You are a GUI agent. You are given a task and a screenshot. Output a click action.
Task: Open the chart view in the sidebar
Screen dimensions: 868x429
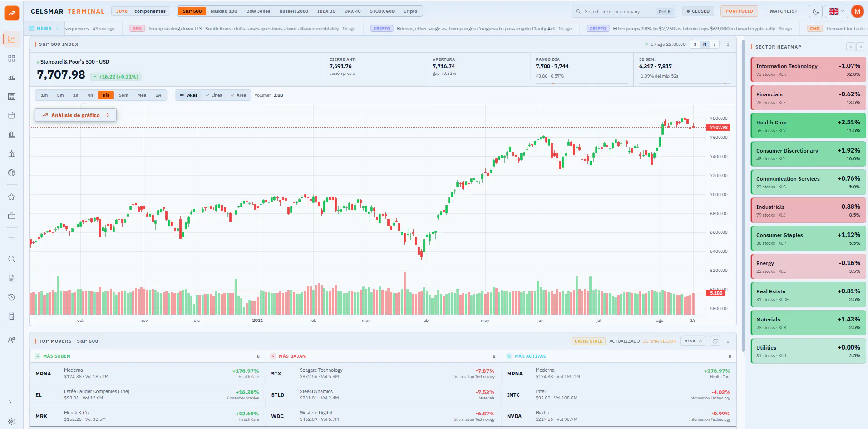12,39
